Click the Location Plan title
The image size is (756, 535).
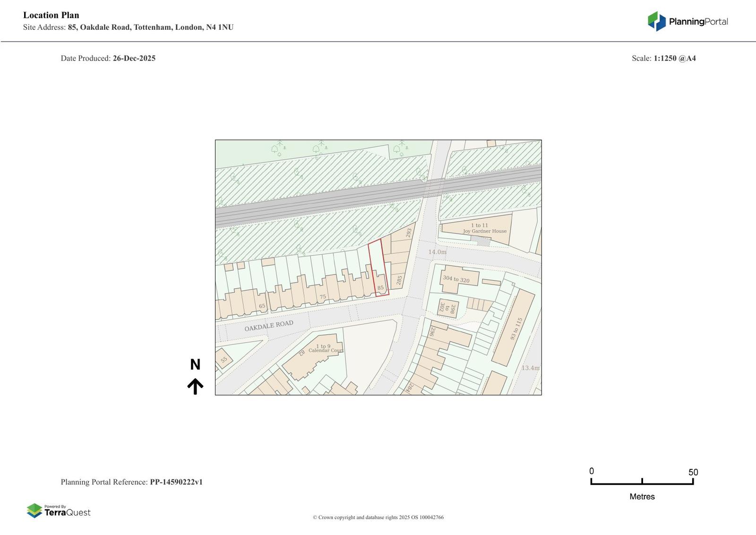pyautogui.click(x=51, y=15)
